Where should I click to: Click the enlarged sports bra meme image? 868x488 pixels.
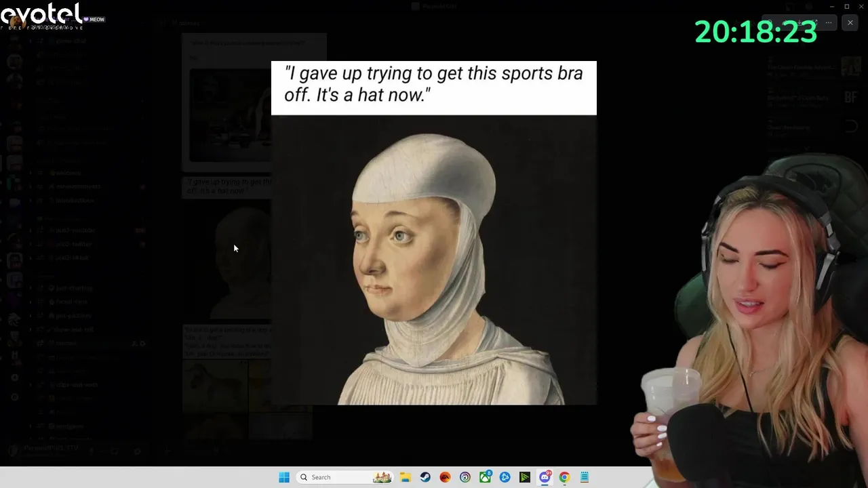434,232
